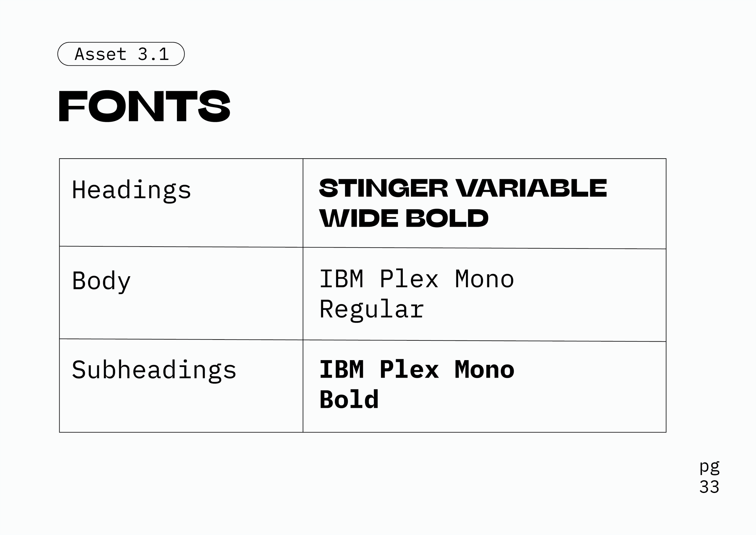Click the word Asset in the pill

coord(101,54)
